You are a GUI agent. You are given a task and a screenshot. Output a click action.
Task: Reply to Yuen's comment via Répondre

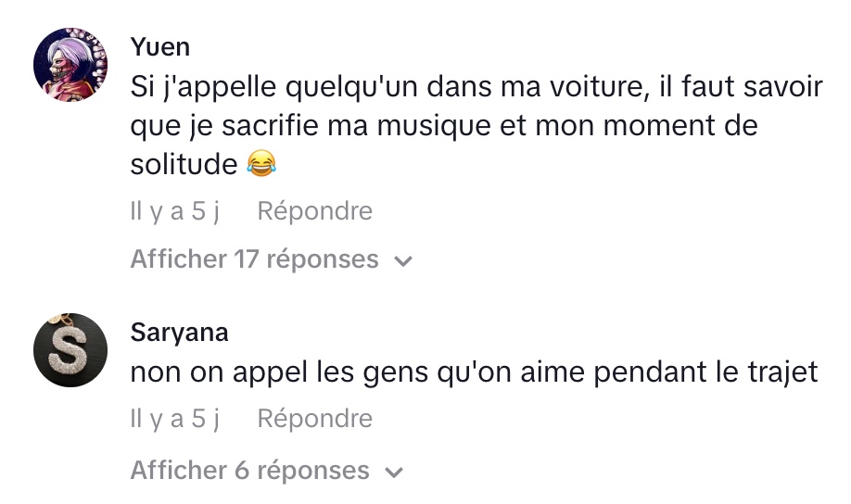click(x=314, y=211)
